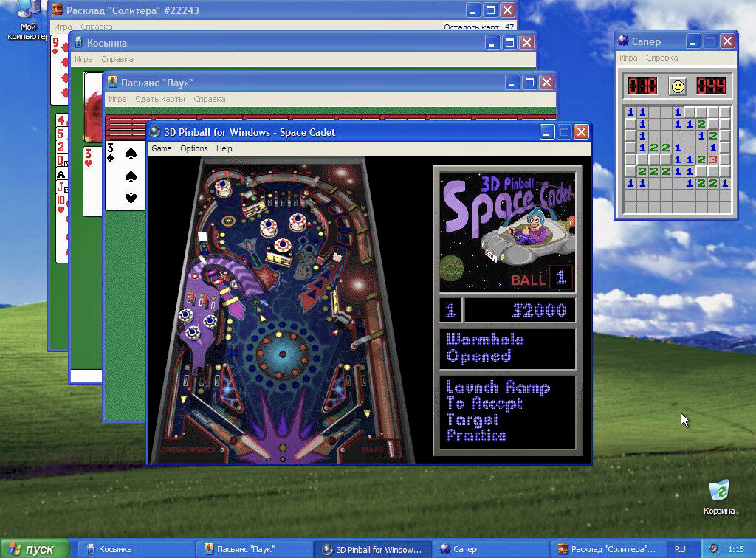Select 3D Pinball taskbar button
The width and height of the screenshot is (756, 558).
click(372, 549)
